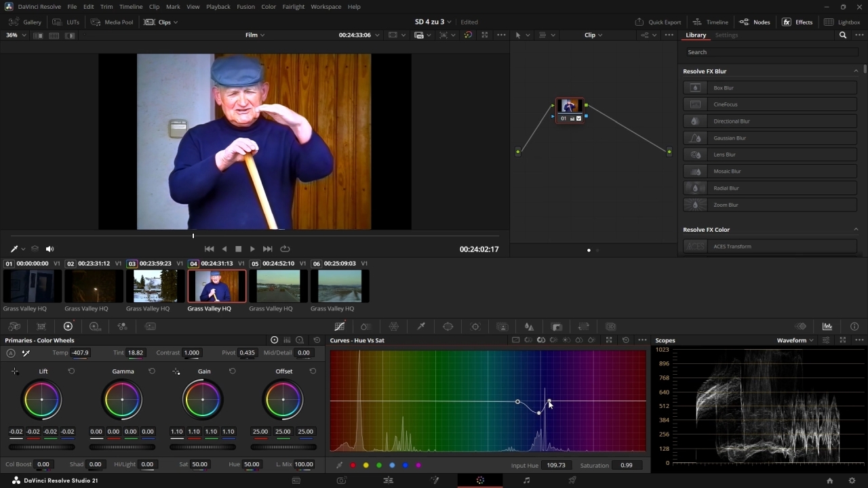Open the Film viewer mode dropdown
Image resolution: width=868 pixels, height=488 pixels.
[255, 35]
